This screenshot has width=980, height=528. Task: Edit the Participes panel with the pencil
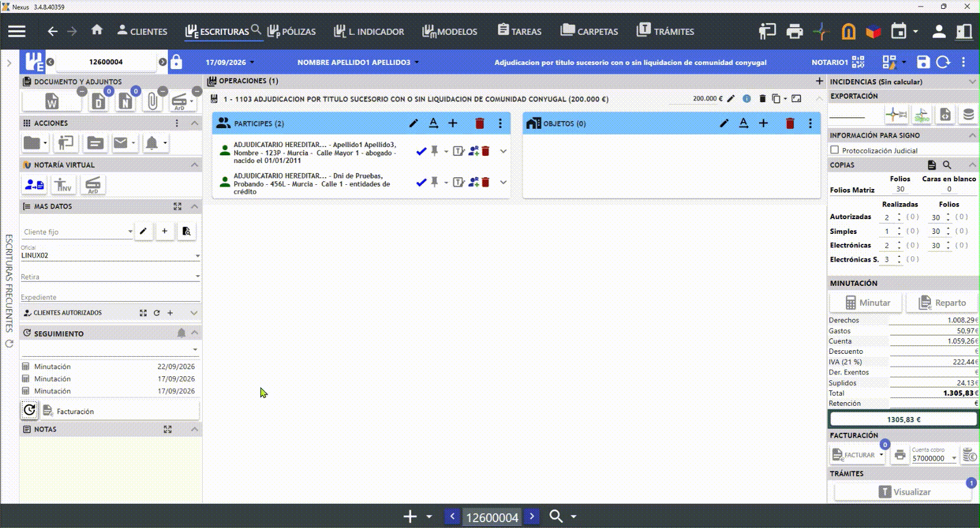tap(413, 123)
